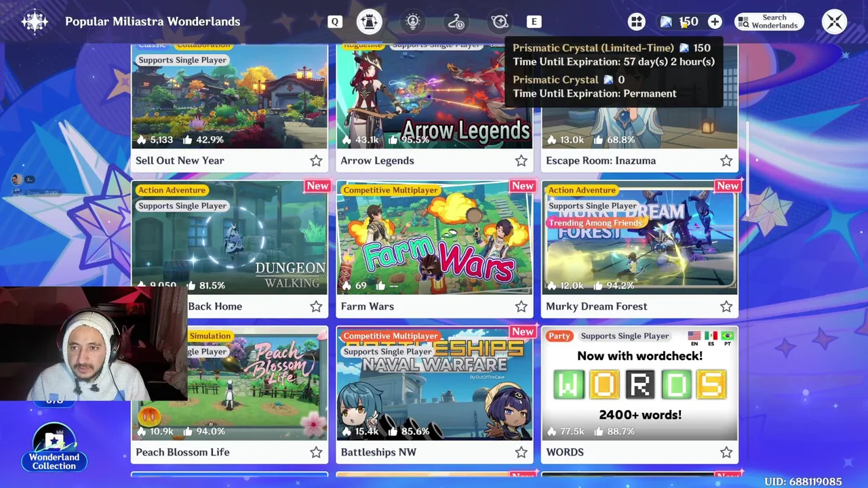Click the Q previous-tab key icon
The height and width of the screenshot is (488, 868).
coord(335,22)
